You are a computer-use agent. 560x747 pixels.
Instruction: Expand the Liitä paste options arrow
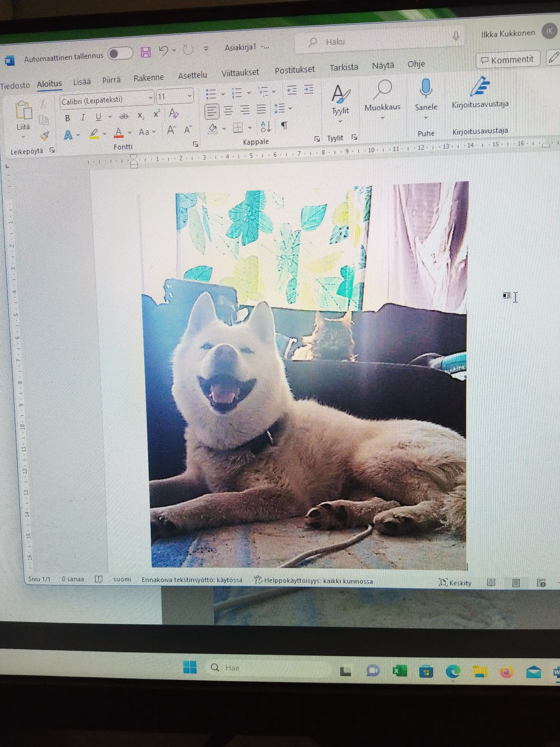(23, 137)
